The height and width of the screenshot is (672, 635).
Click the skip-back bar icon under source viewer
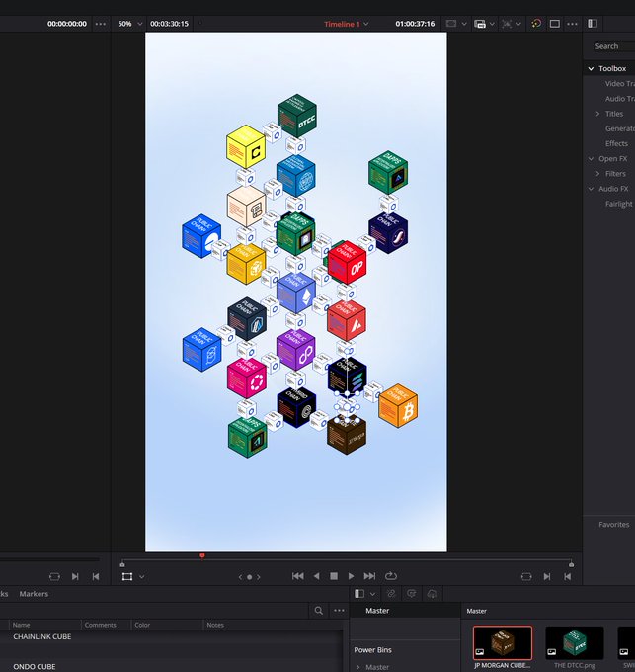[96, 576]
